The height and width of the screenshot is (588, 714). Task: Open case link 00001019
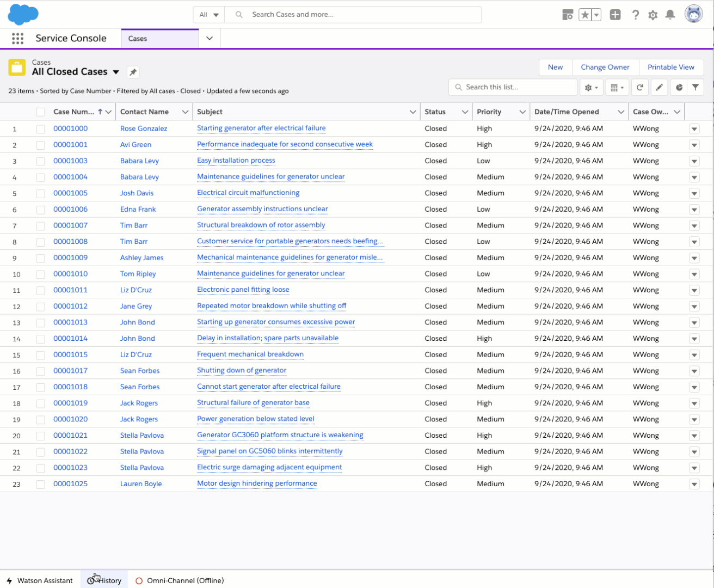70,403
